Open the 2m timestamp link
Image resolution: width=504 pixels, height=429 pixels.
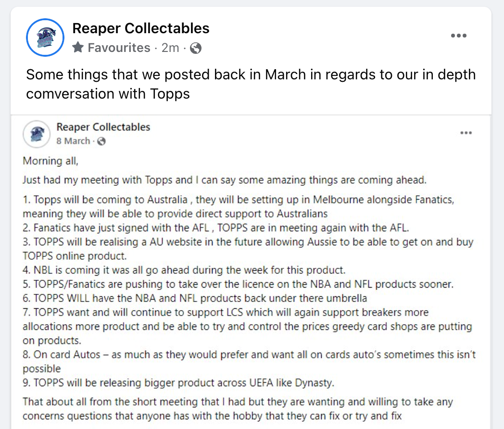tap(170, 48)
